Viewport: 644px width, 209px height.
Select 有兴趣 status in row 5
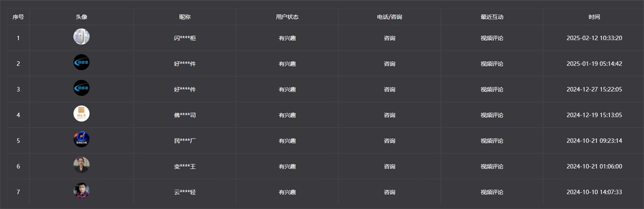(287, 141)
